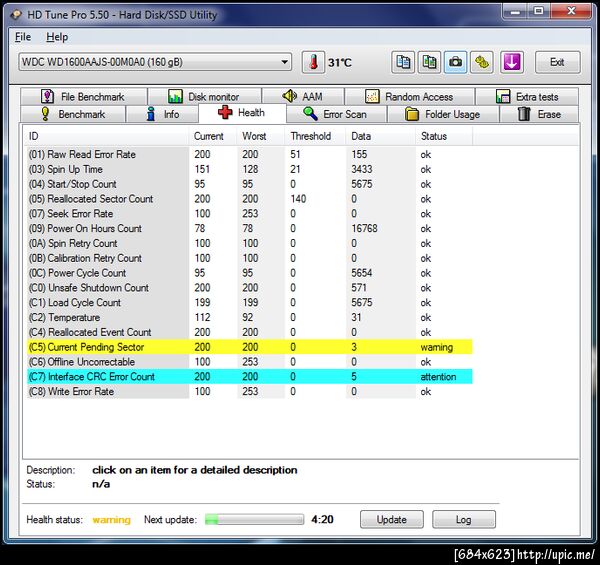This screenshot has width=600, height=565.
Task: Click the copy screenshot to clipboard icon
Action: (x=429, y=62)
